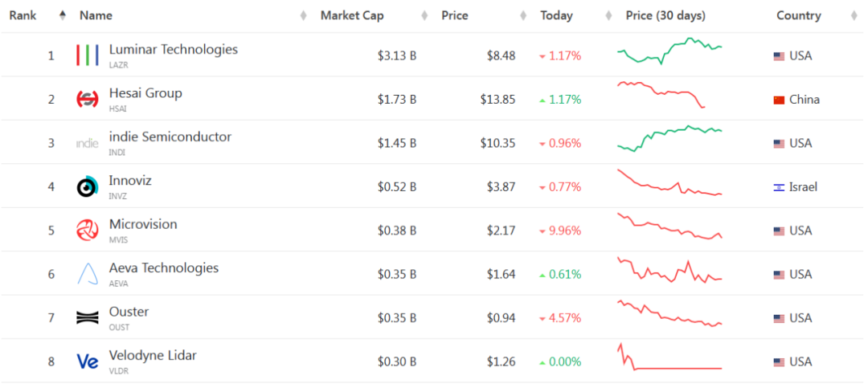Click the Name column header
This screenshot has width=868, height=384.
pos(96,15)
